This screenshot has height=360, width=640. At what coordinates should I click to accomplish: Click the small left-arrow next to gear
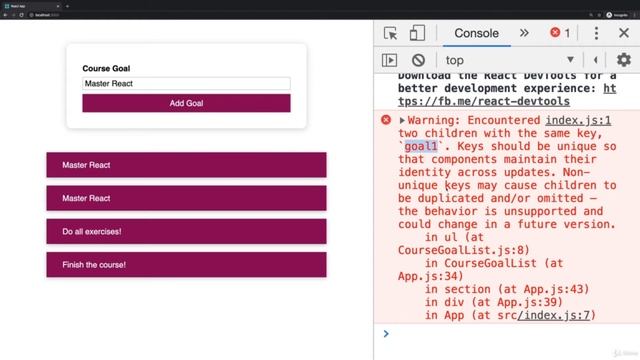click(596, 60)
